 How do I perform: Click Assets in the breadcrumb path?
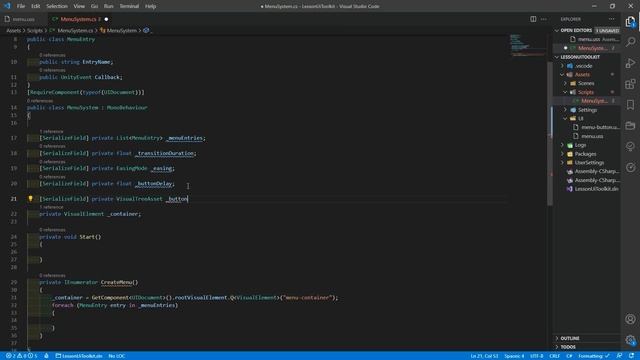click(x=13, y=31)
